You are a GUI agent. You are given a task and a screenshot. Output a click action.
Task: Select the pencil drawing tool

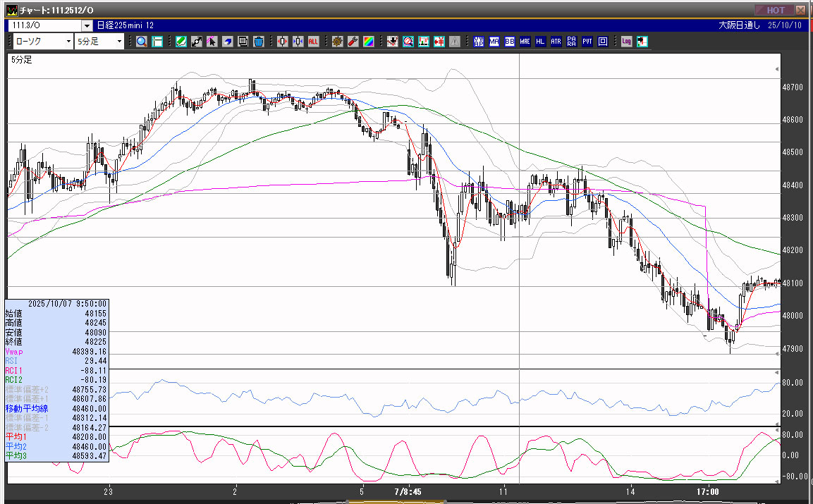(x=181, y=42)
